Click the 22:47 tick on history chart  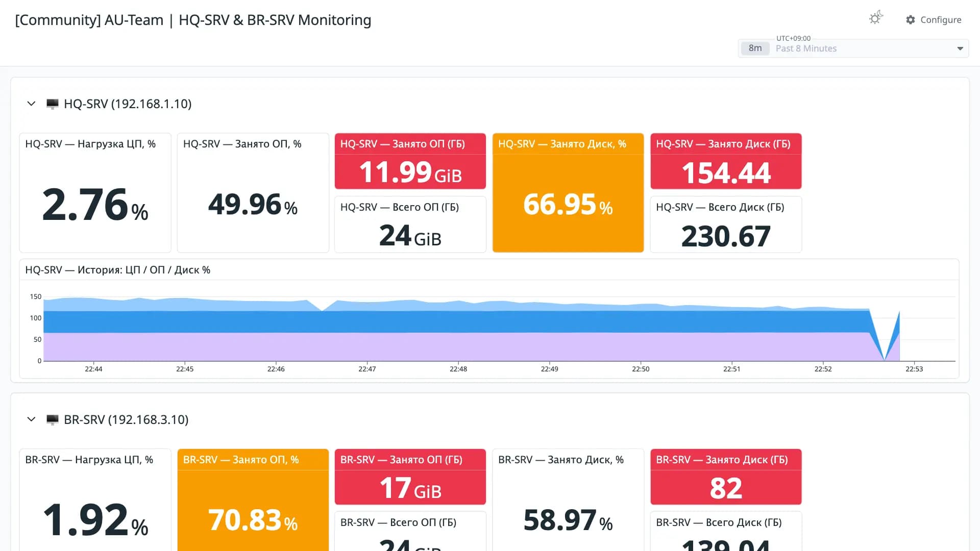pos(367,369)
